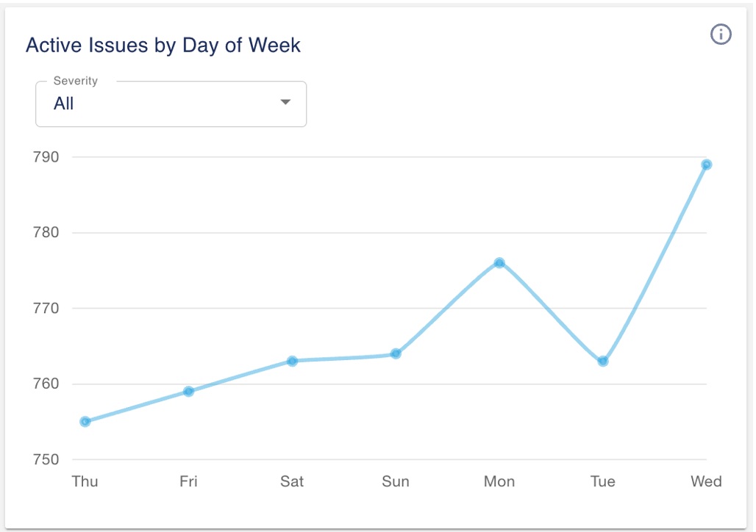Click the Saturday data point

tap(292, 362)
